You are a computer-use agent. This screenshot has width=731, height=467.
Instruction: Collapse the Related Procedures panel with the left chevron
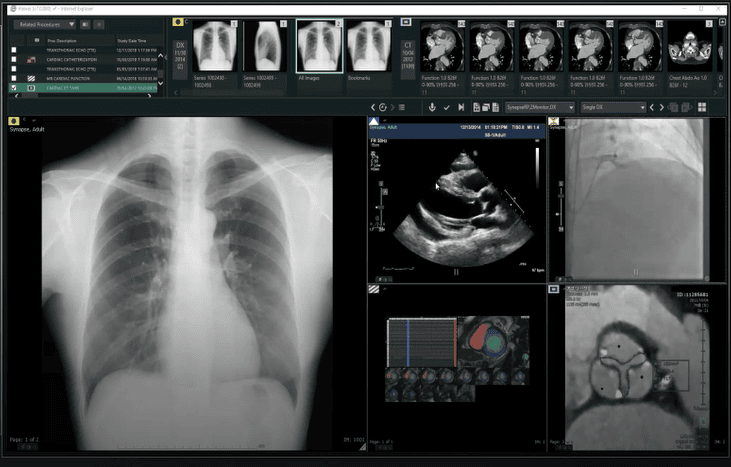pyautogui.click(x=166, y=57)
